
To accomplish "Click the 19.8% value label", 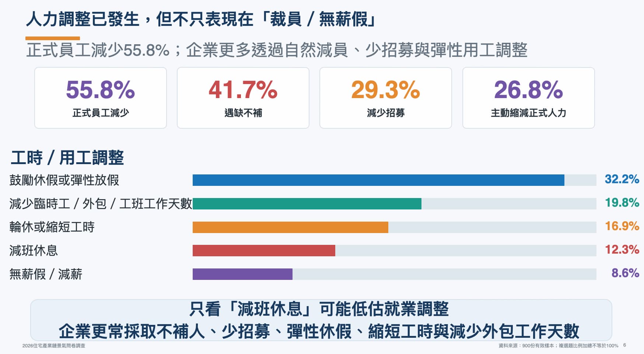I will pos(622,202).
